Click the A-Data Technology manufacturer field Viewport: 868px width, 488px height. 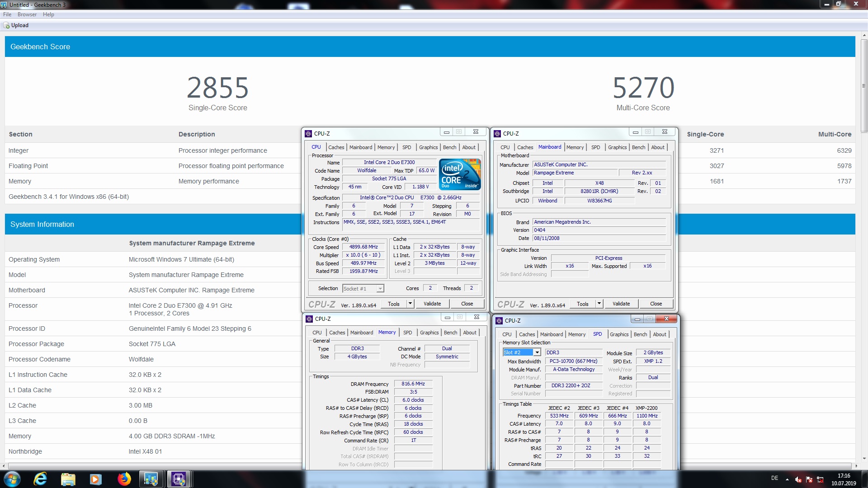point(574,370)
